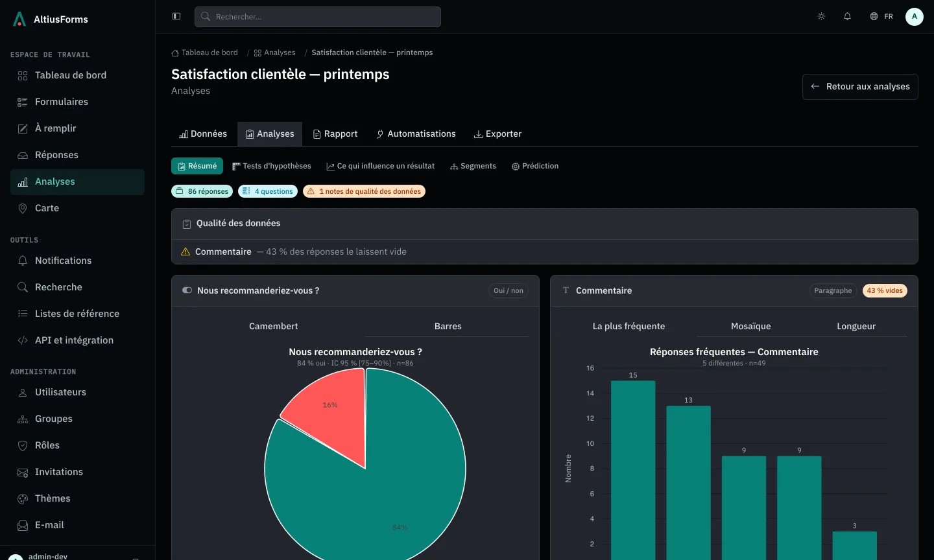Select La plus fréquente view
Image resolution: width=934 pixels, height=560 pixels.
[x=629, y=326]
